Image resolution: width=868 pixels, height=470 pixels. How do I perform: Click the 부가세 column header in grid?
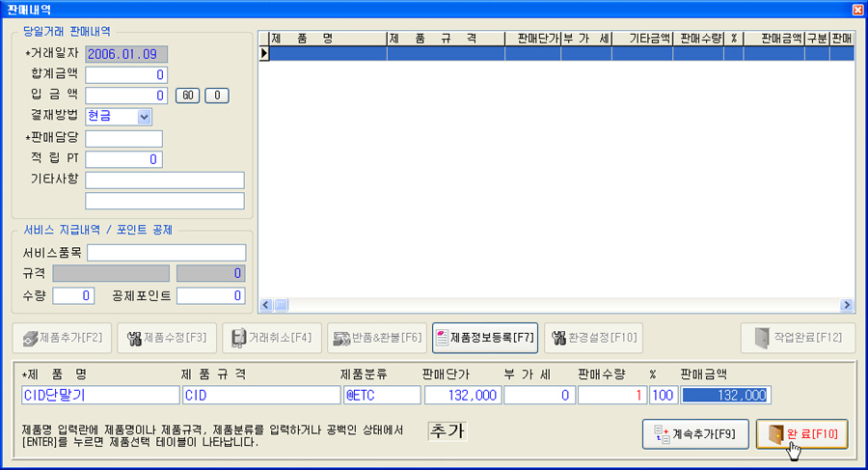click(586, 39)
